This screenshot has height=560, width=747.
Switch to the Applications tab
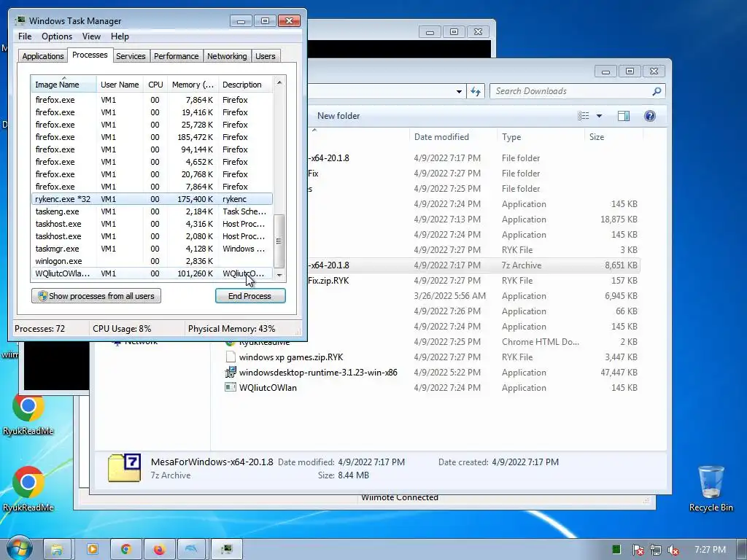click(x=43, y=56)
